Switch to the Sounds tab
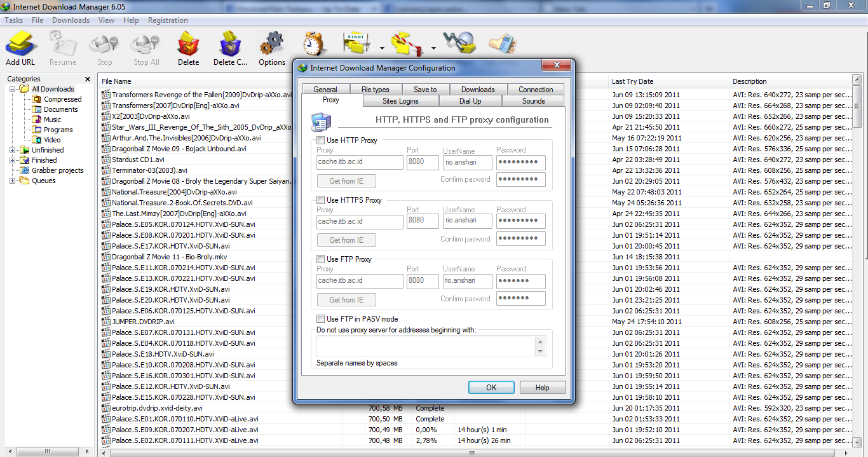The image size is (868, 457). point(533,101)
